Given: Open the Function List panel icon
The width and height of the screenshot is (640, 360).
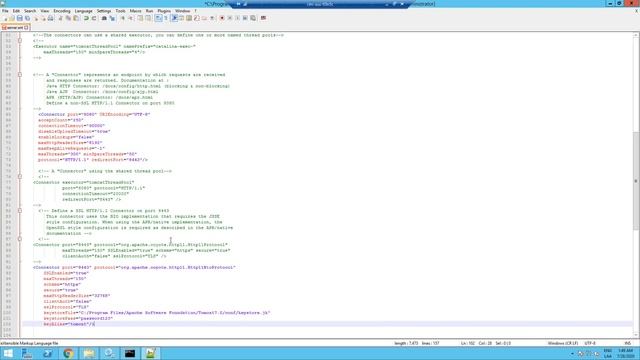Looking at the screenshot, I should coord(196,18).
